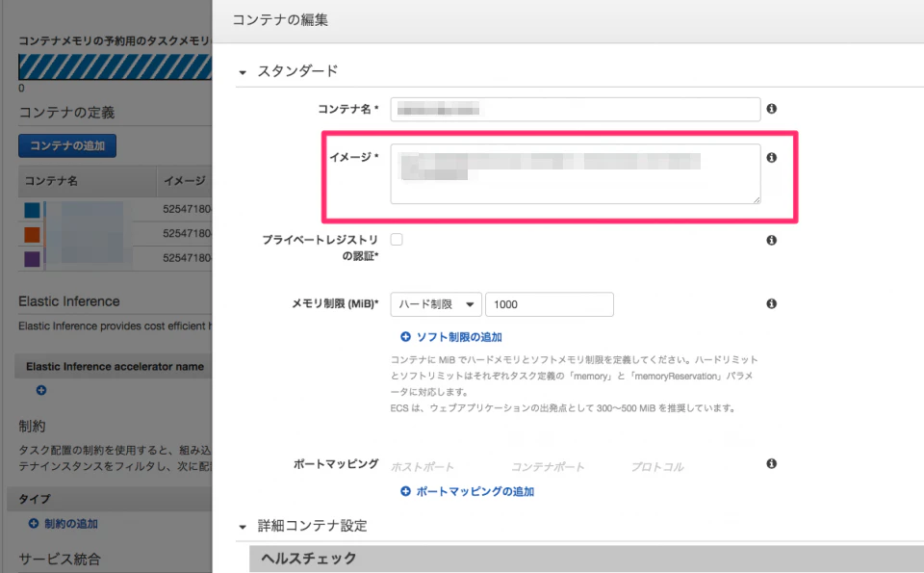This screenshot has height=573, width=924.
Task: Click info icon beside プライベートレジストリの認証
Action: [x=771, y=240]
